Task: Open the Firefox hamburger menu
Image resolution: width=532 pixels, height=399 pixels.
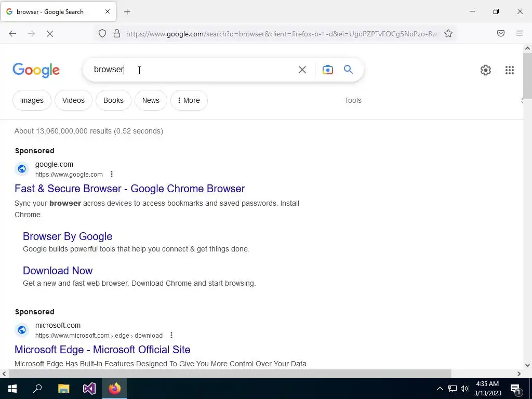Action: pos(519,33)
